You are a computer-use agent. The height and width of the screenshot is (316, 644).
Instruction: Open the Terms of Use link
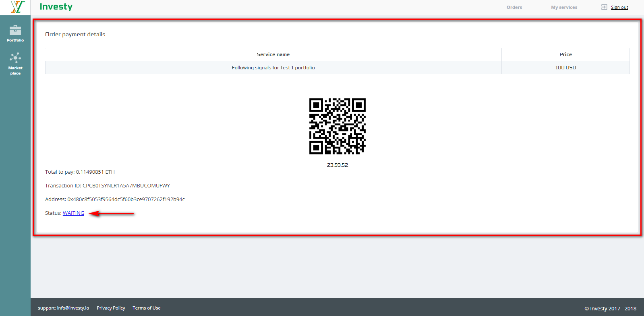(147, 308)
